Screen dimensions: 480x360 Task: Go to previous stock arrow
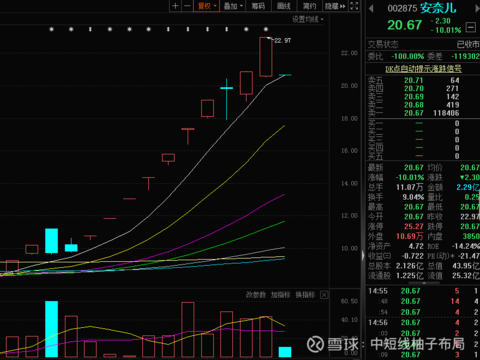(371, 8)
